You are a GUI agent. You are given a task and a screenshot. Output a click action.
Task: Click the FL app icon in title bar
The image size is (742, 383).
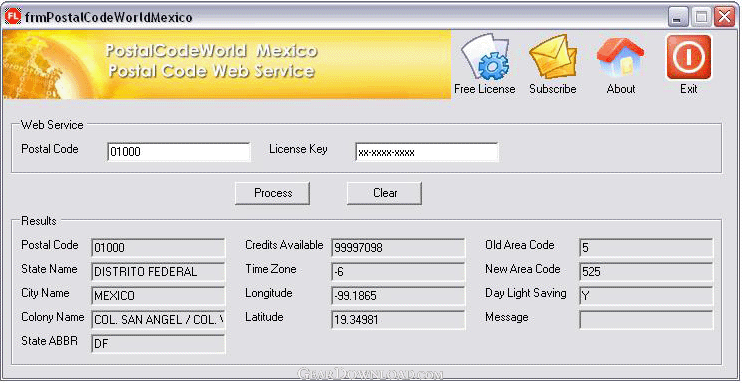tap(13, 17)
